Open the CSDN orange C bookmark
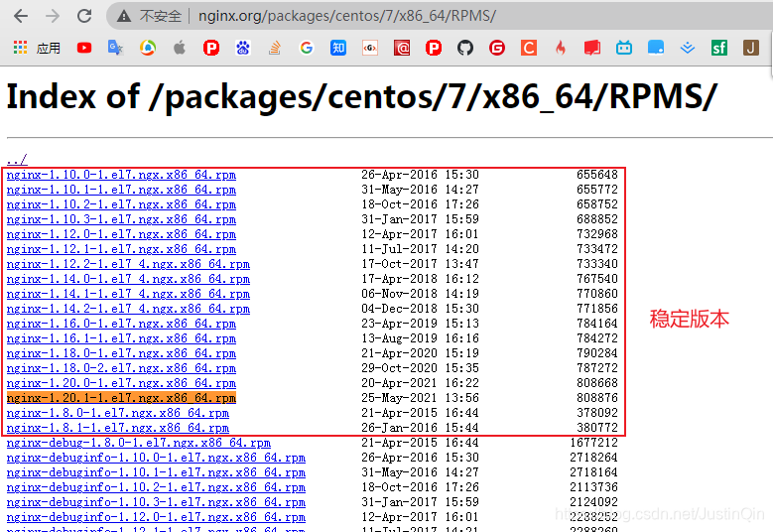This screenshot has width=773, height=532. click(x=529, y=48)
